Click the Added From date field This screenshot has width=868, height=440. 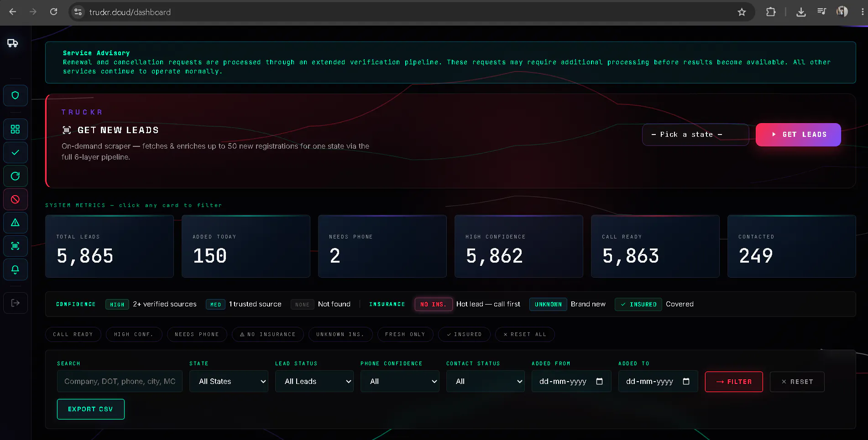[571, 381]
